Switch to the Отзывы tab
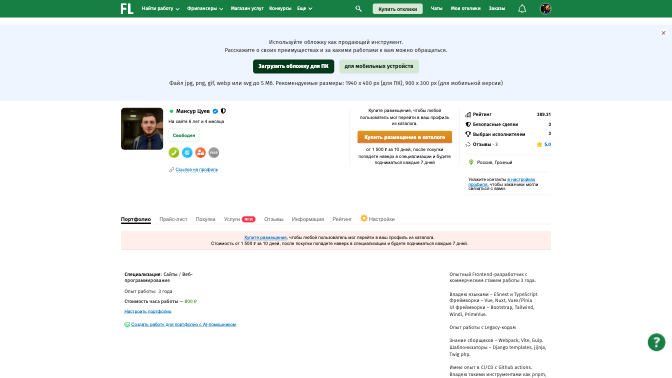672x378 pixels. [273, 219]
